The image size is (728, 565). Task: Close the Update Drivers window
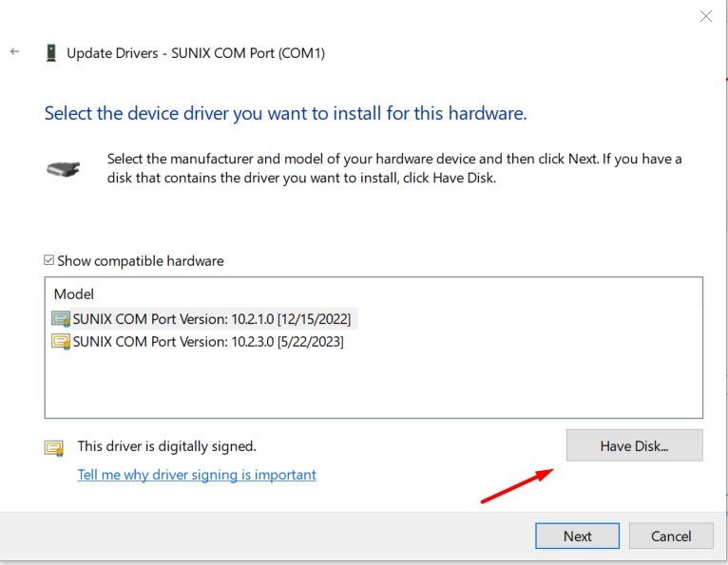point(706,17)
